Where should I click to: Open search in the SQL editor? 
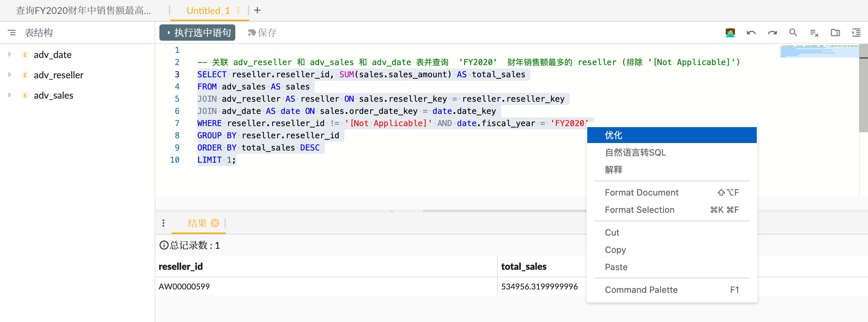[x=793, y=33]
